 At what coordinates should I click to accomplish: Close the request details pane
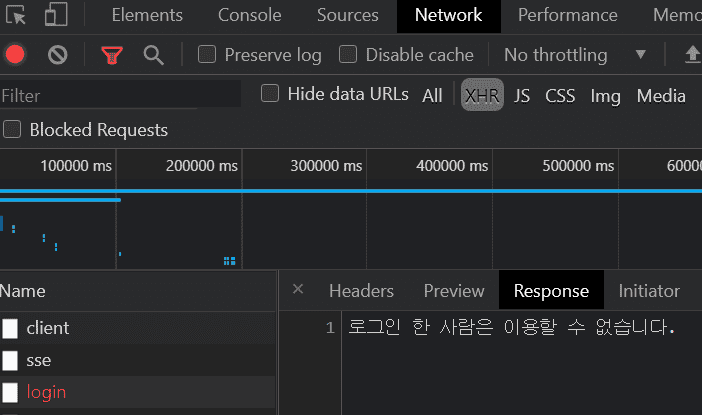[x=298, y=290]
